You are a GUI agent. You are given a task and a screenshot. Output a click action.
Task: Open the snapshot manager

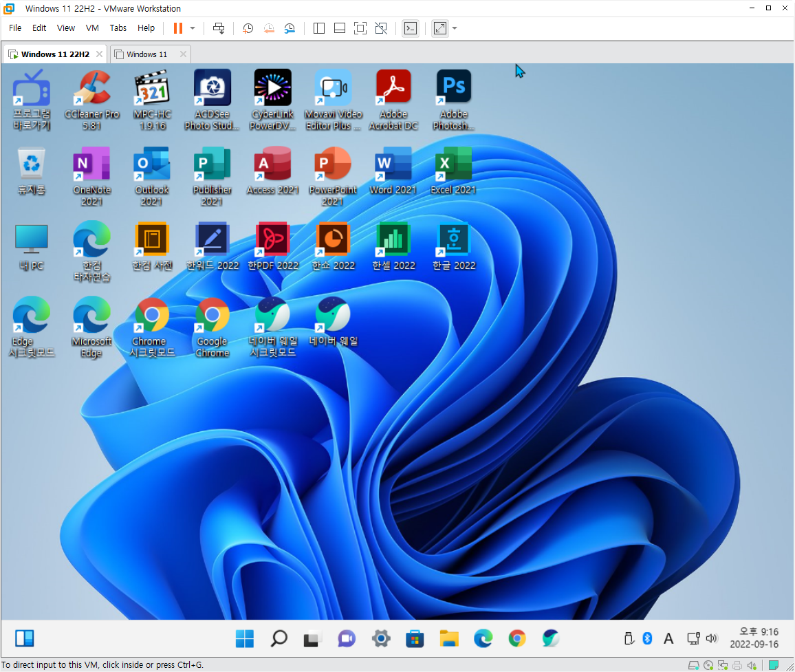click(290, 28)
